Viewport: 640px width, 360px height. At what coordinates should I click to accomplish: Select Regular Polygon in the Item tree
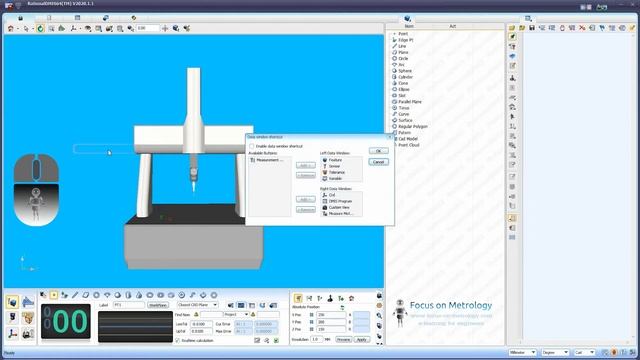coord(413,127)
